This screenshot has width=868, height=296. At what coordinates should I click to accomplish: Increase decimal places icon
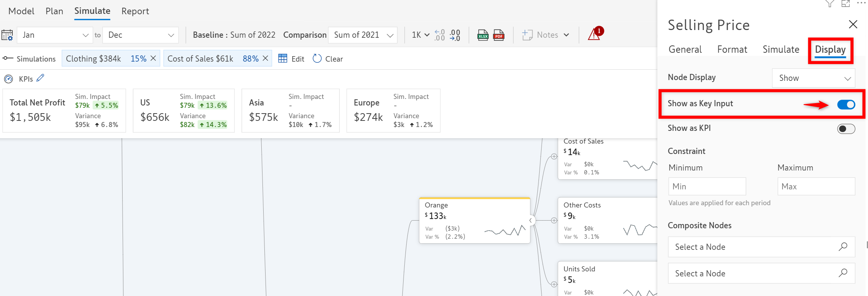439,35
